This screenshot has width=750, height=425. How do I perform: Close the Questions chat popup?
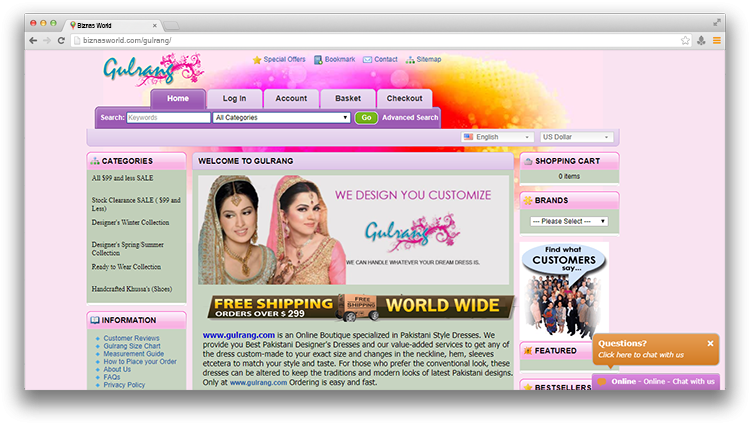tap(711, 343)
